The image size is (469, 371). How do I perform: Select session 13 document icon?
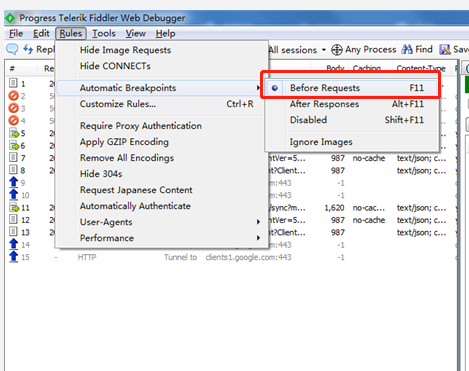pos(13,232)
